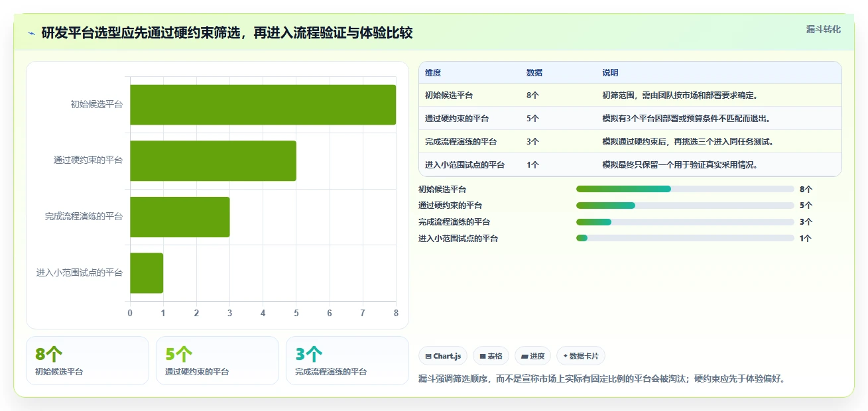Click the x-axis tick label 4

point(263,313)
